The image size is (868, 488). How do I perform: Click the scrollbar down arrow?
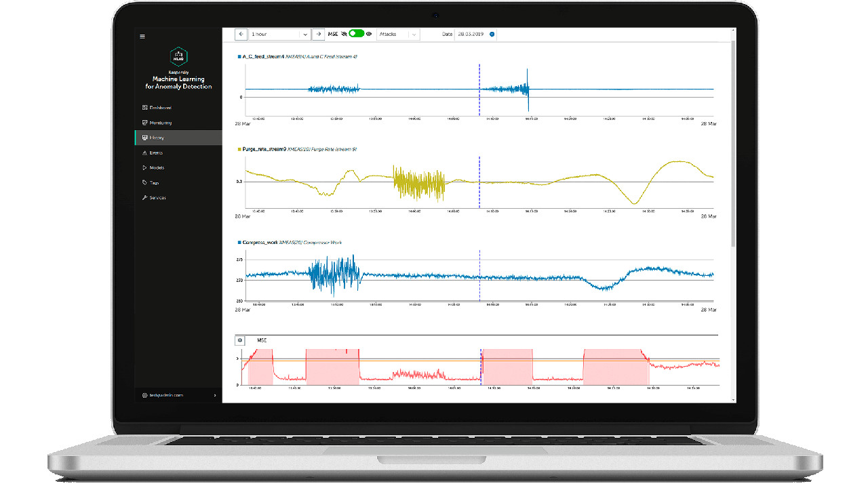[733, 400]
